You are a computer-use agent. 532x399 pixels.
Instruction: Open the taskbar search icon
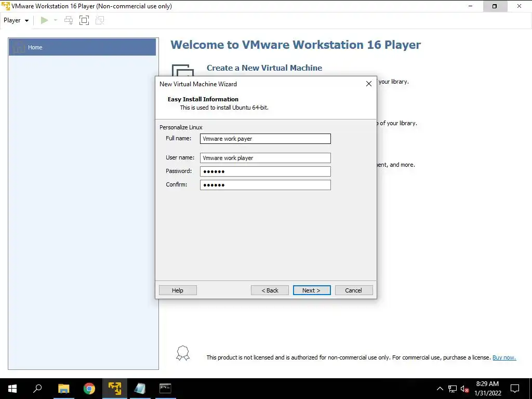(x=37, y=389)
